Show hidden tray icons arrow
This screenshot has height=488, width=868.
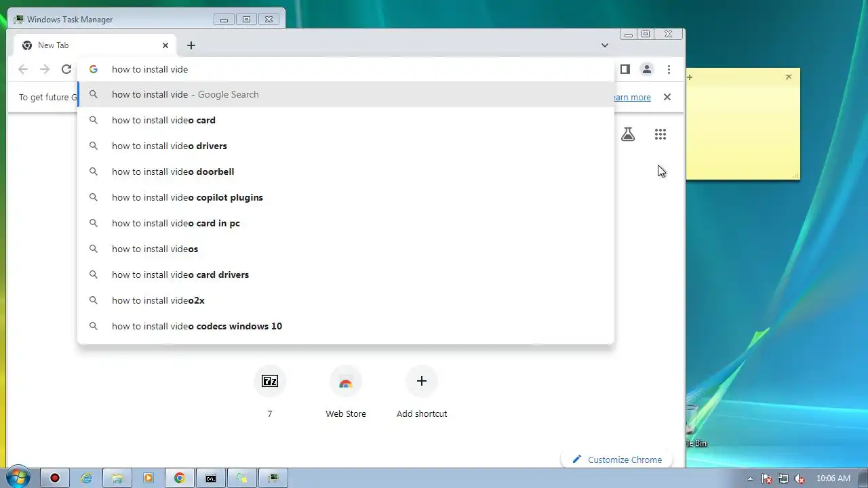point(750,479)
